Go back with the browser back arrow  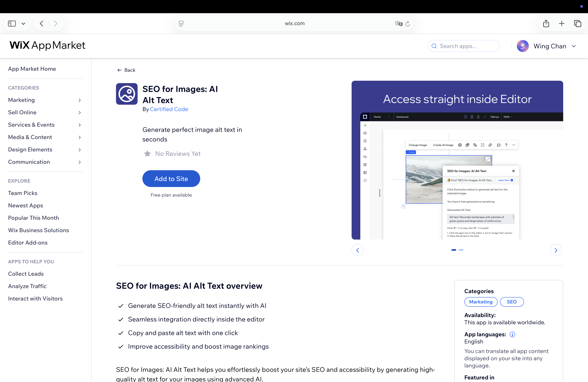click(42, 23)
